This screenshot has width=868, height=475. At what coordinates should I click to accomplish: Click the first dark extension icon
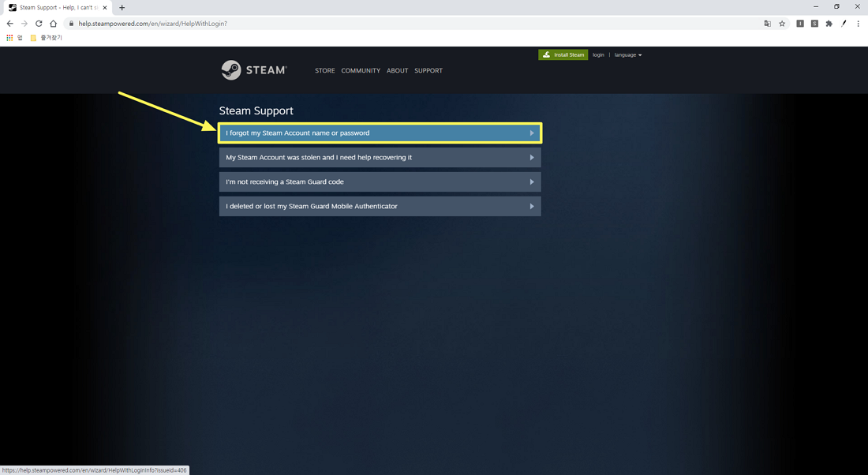(800, 24)
